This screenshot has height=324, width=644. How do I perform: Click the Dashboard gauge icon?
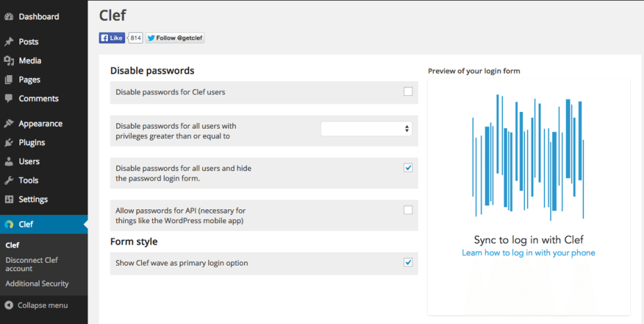click(8, 17)
